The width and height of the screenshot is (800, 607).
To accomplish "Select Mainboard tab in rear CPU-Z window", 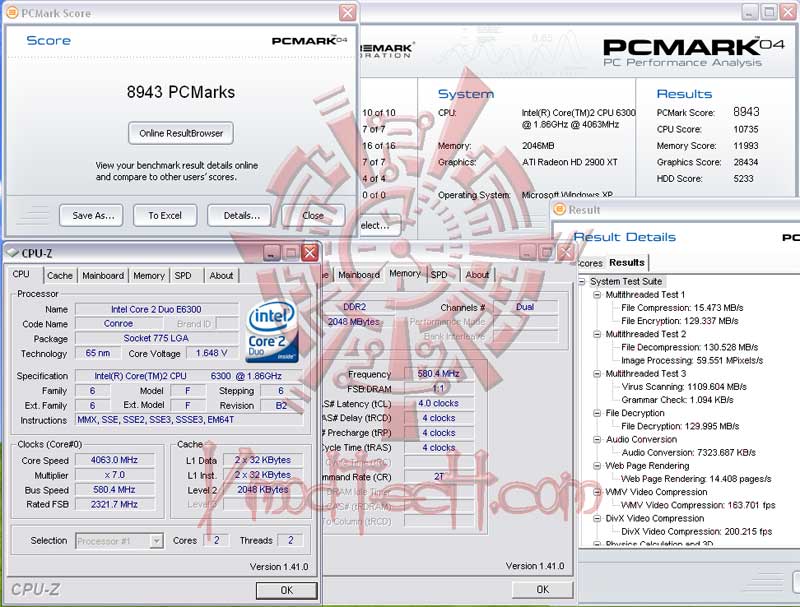I will [359, 275].
